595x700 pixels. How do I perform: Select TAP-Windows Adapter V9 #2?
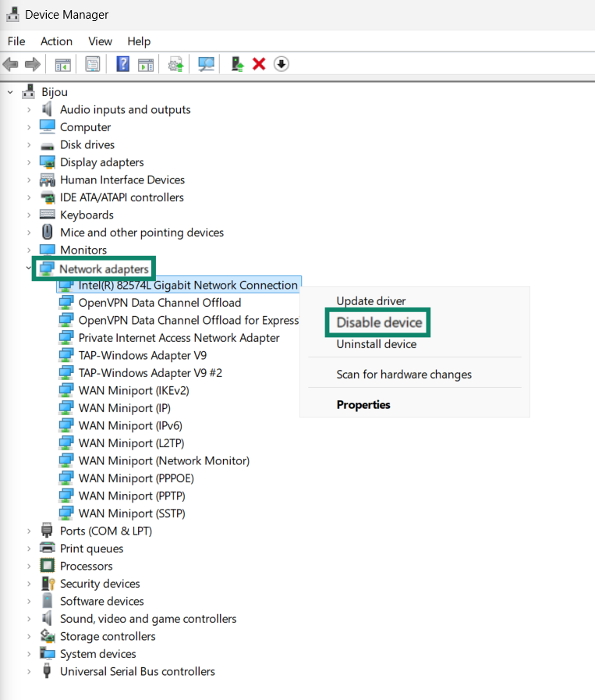click(x=151, y=373)
